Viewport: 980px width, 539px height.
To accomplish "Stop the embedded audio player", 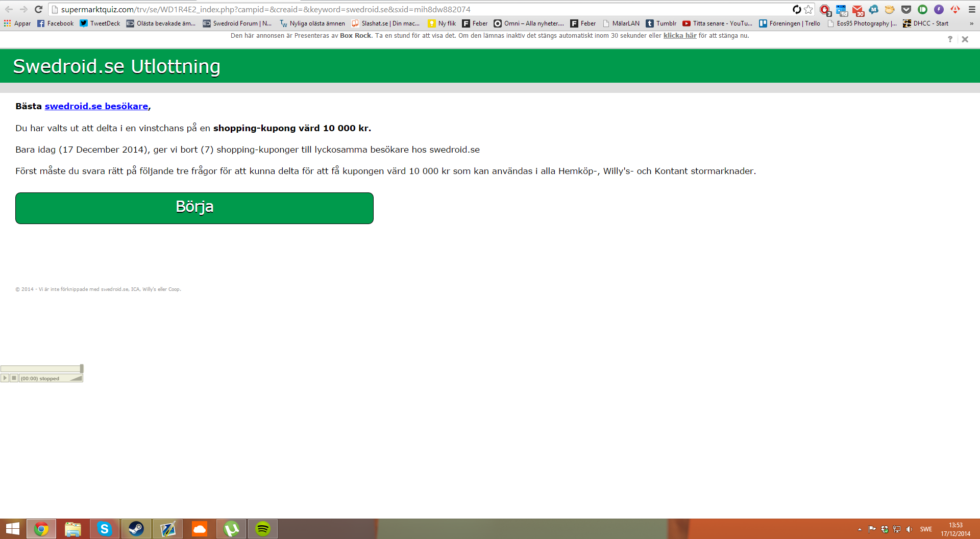I will [x=14, y=378].
